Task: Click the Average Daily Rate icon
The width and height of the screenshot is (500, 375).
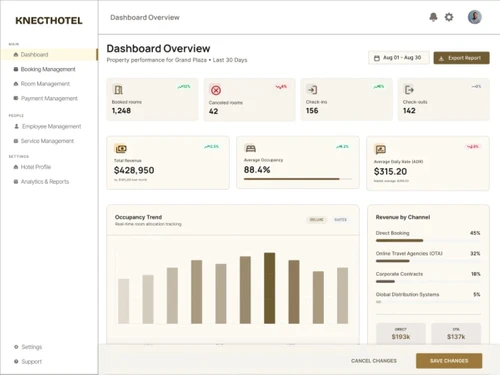Action: 380,149
